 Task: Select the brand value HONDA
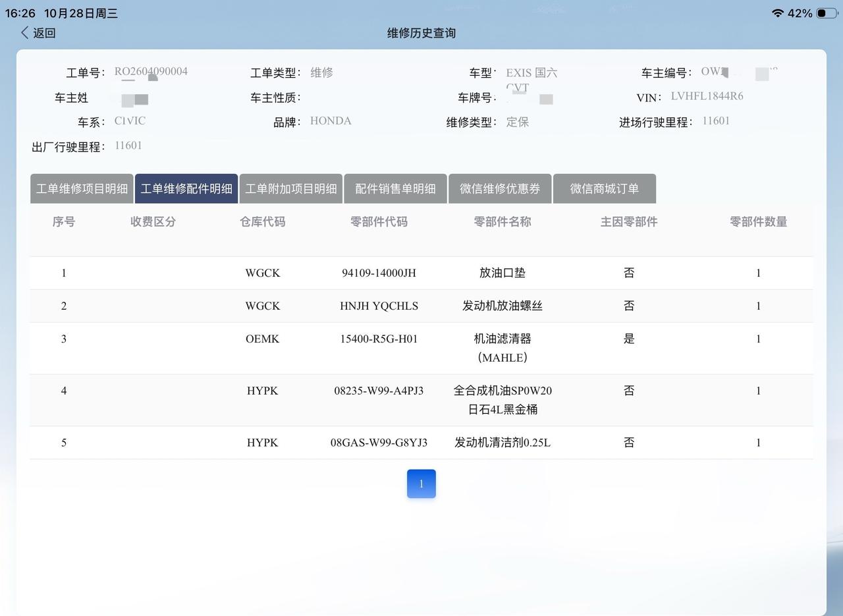(x=331, y=121)
